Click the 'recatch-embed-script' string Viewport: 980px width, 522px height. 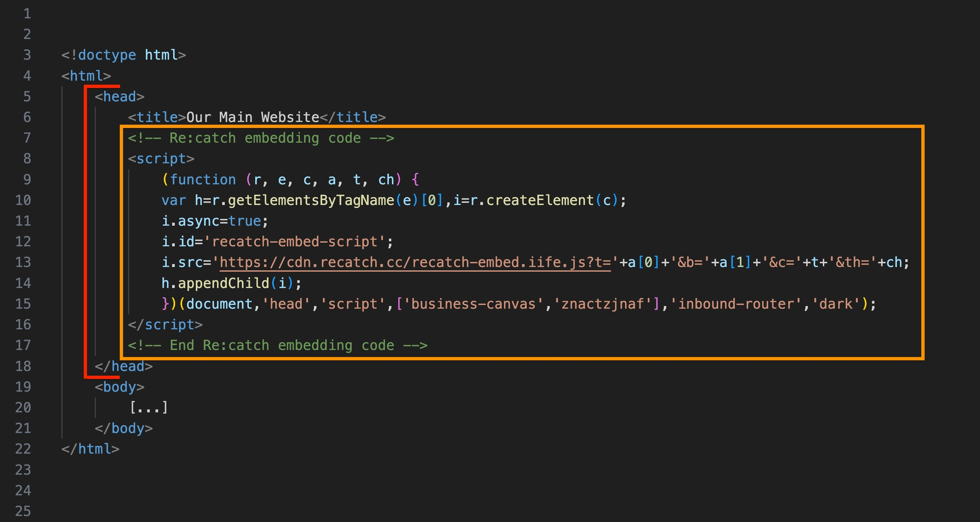[294, 241]
